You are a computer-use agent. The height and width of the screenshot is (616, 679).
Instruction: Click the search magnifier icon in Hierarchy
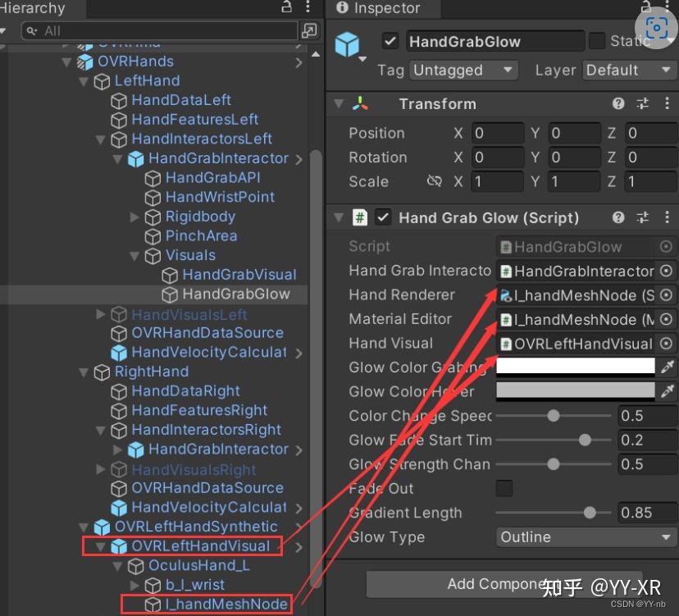click(32, 31)
